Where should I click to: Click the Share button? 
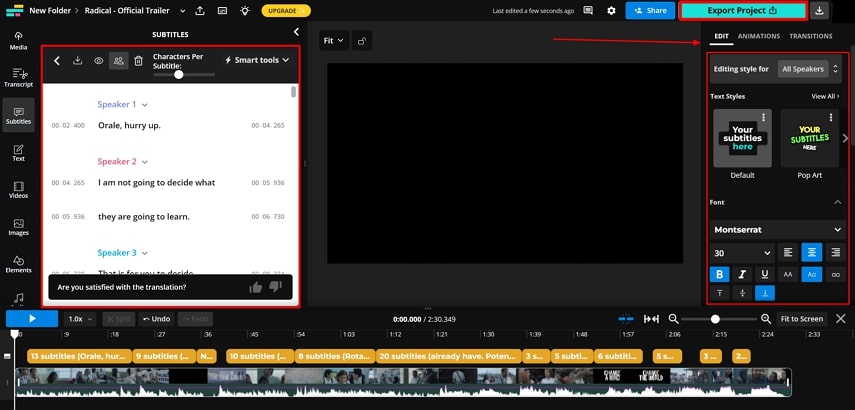pyautogui.click(x=650, y=10)
